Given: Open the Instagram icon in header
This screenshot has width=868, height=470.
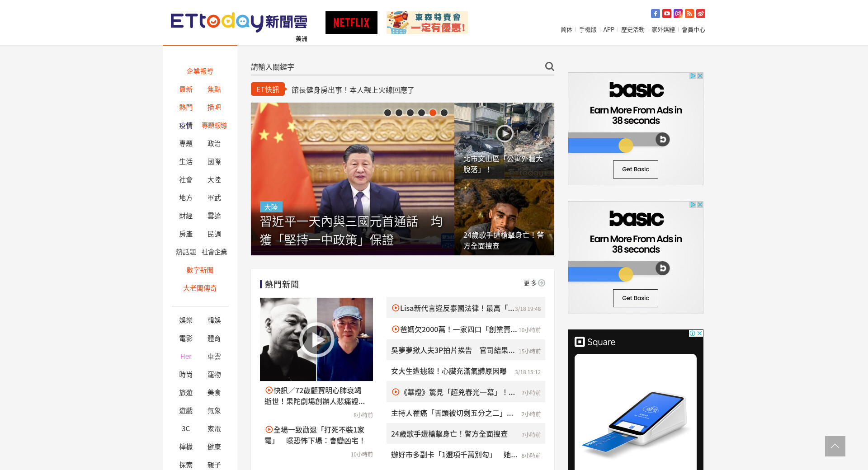Looking at the screenshot, I should (678, 14).
